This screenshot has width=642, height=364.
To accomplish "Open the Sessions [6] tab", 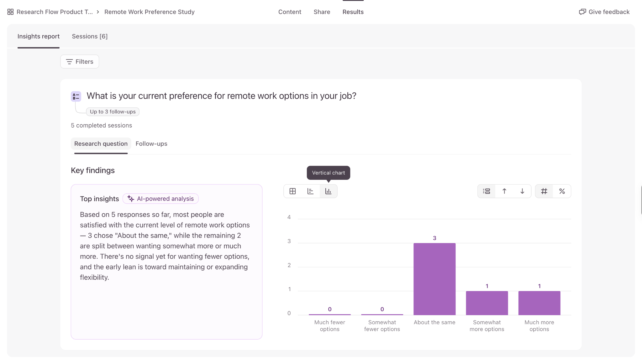I will [x=90, y=36].
